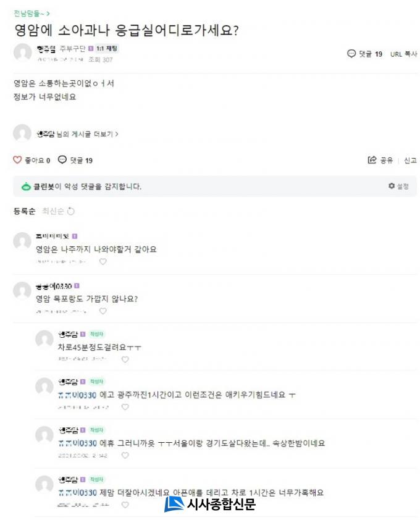Like the comment '영암은 나주까지 나와야할거 같아요'
The height and width of the screenshot is (520, 420).
(103, 261)
